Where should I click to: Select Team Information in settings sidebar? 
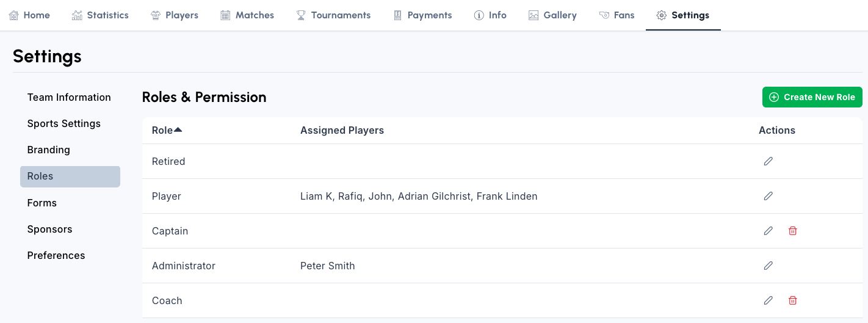69,97
